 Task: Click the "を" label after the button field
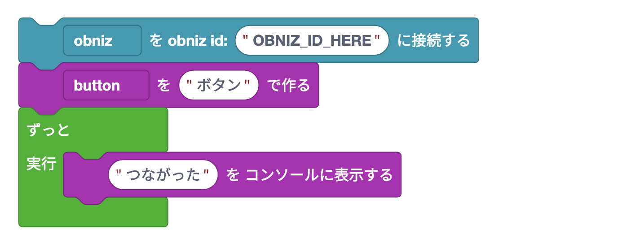164,85
